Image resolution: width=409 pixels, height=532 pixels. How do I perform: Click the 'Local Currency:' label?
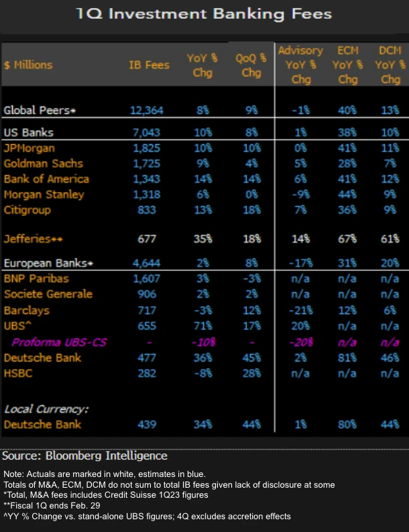coord(46,409)
